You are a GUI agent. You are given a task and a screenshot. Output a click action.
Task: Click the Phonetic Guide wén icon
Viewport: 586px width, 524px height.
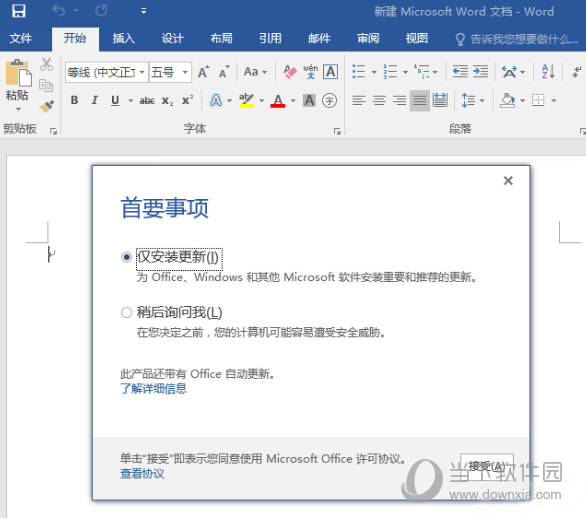(x=310, y=71)
